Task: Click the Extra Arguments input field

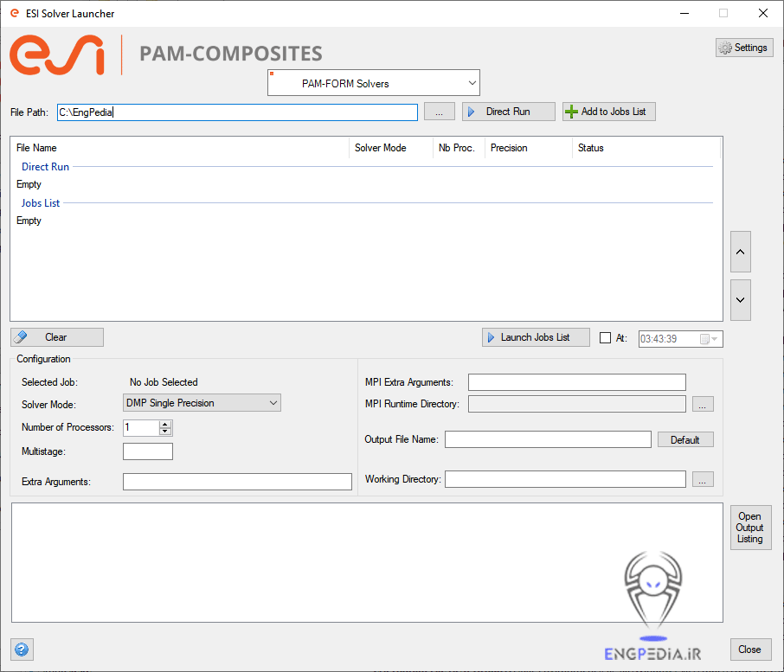Action: tap(237, 482)
